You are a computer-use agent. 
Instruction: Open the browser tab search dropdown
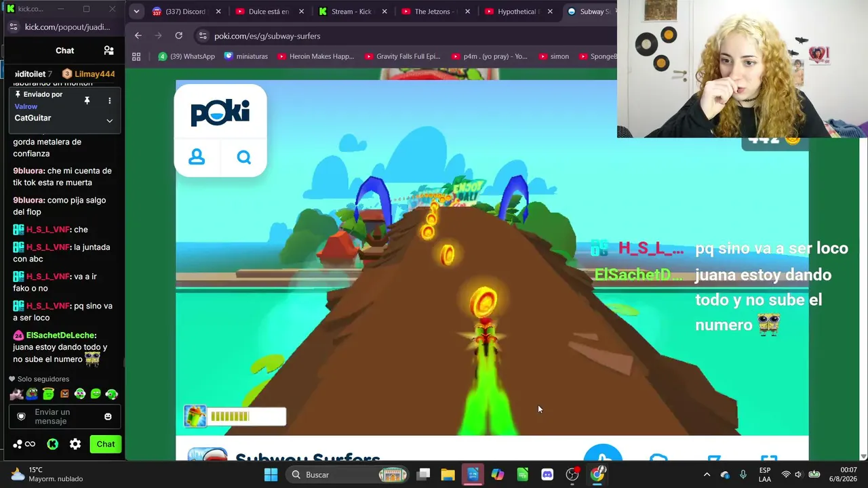tap(136, 12)
